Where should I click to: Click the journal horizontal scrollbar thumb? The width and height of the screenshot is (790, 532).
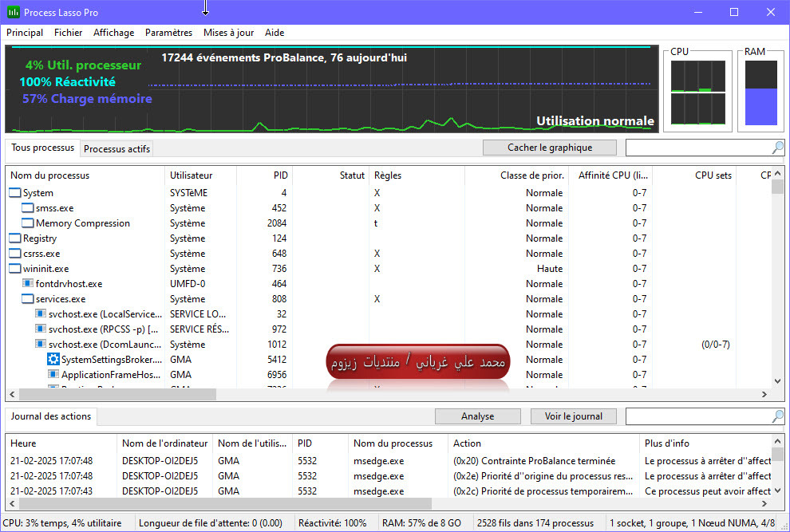[225, 503]
